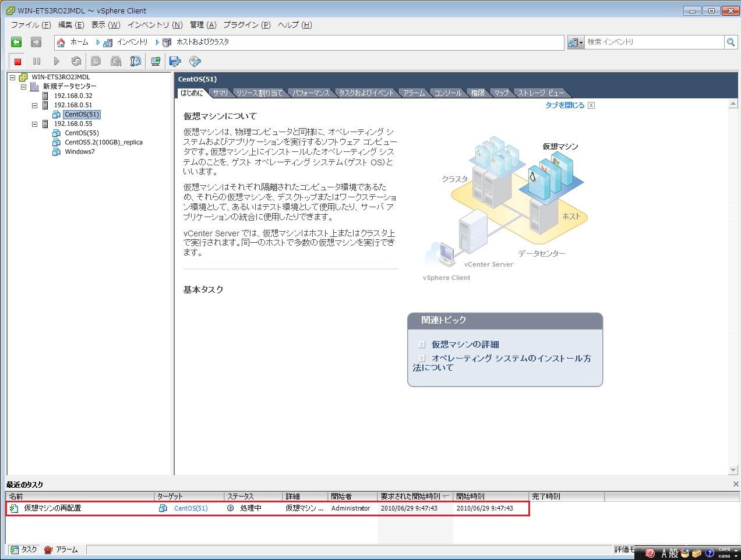Screen dimensions: 741x560
Task: Switch to the リソース割り当て tab
Action: click(x=259, y=93)
